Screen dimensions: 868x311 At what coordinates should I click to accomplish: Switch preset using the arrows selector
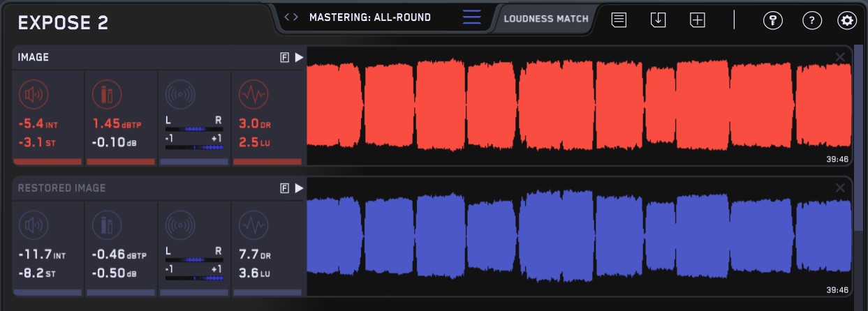292,17
